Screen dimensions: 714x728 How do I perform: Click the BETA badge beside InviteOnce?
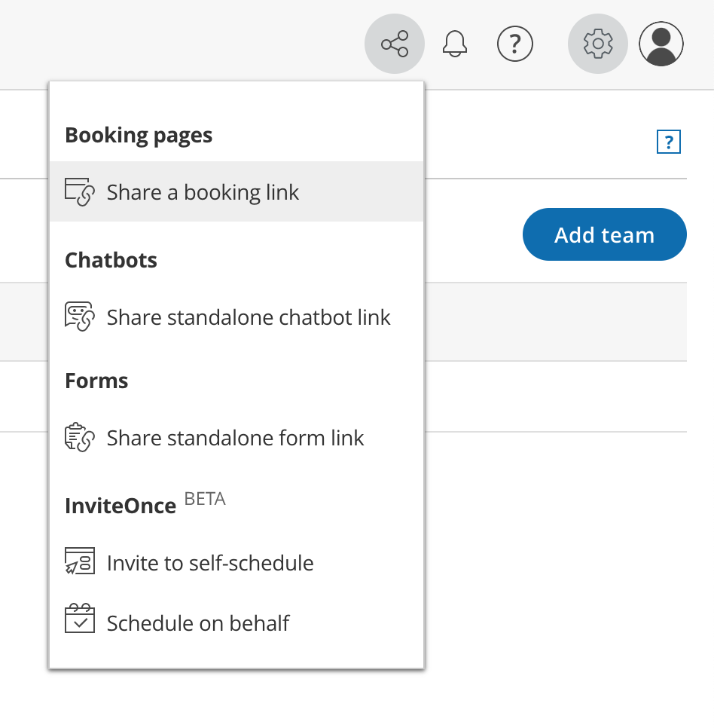205,499
